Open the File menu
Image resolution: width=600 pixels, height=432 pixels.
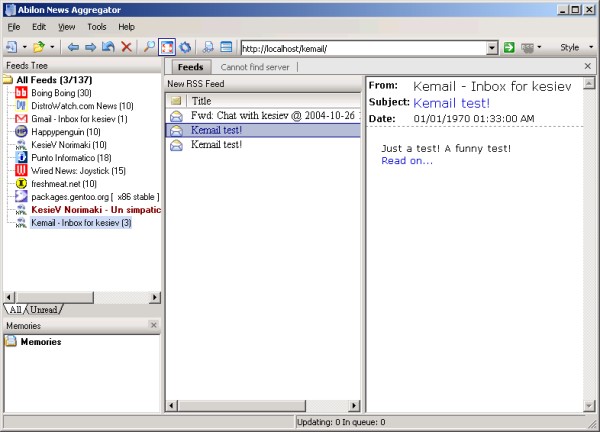(14, 27)
